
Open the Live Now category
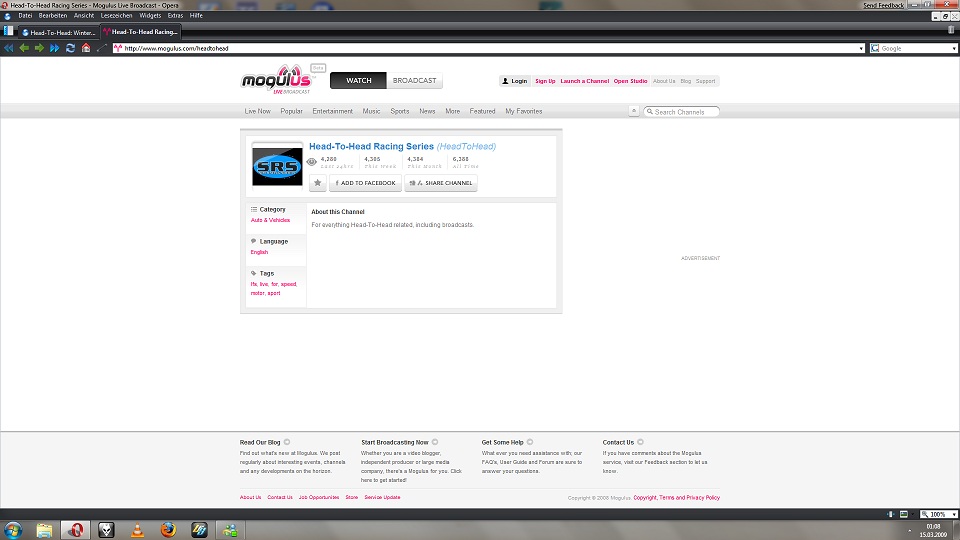point(257,111)
